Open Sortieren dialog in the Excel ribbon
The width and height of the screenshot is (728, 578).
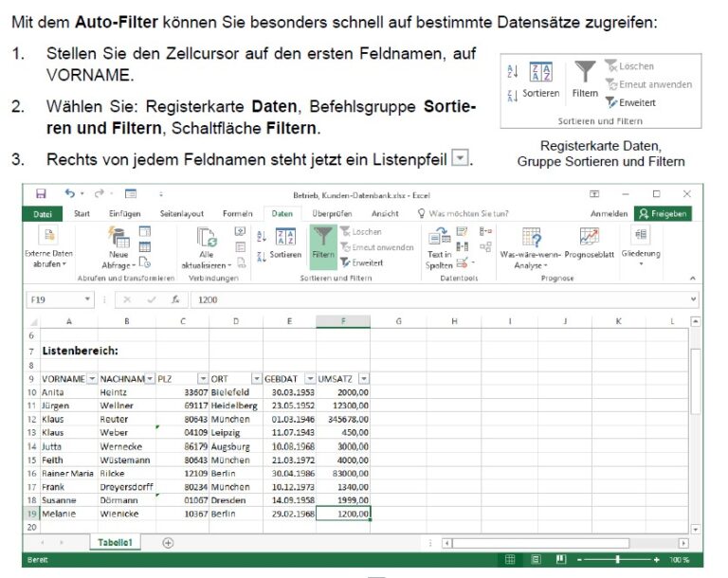click(285, 244)
